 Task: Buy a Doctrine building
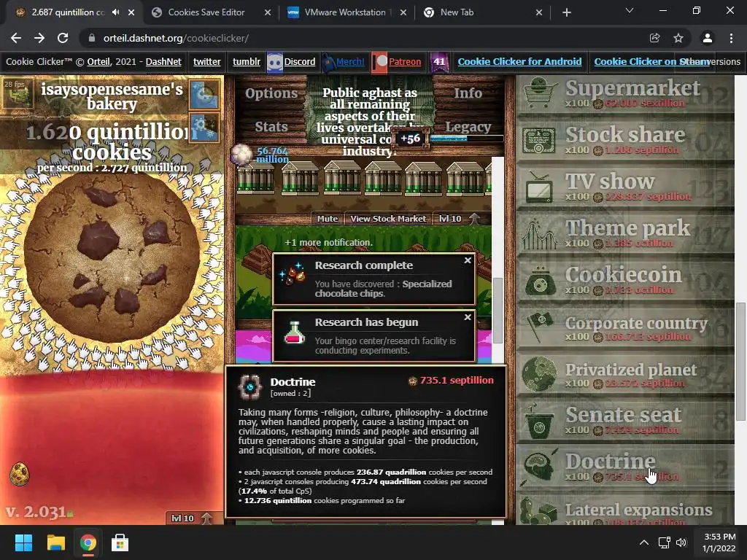pyautogui.click(x=625, y=467)
